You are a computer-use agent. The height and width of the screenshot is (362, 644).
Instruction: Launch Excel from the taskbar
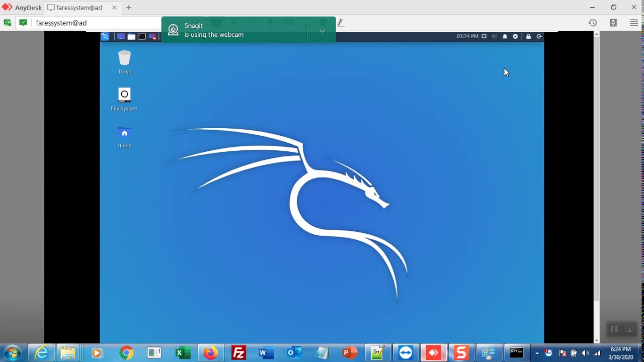click(183, 353)
